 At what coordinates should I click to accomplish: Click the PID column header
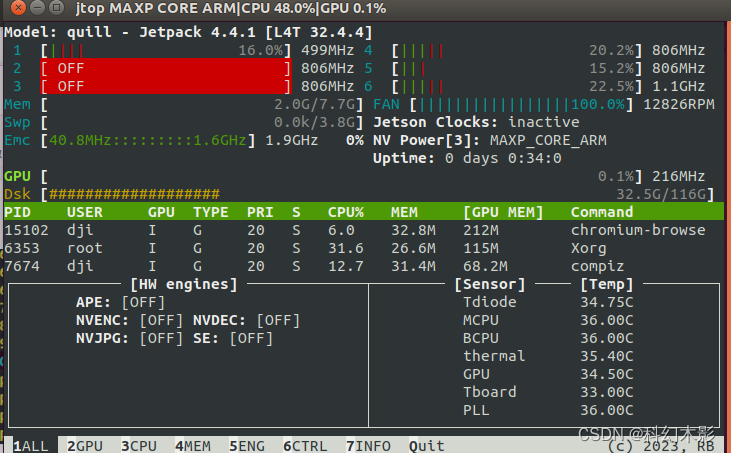tap(17, 212)
